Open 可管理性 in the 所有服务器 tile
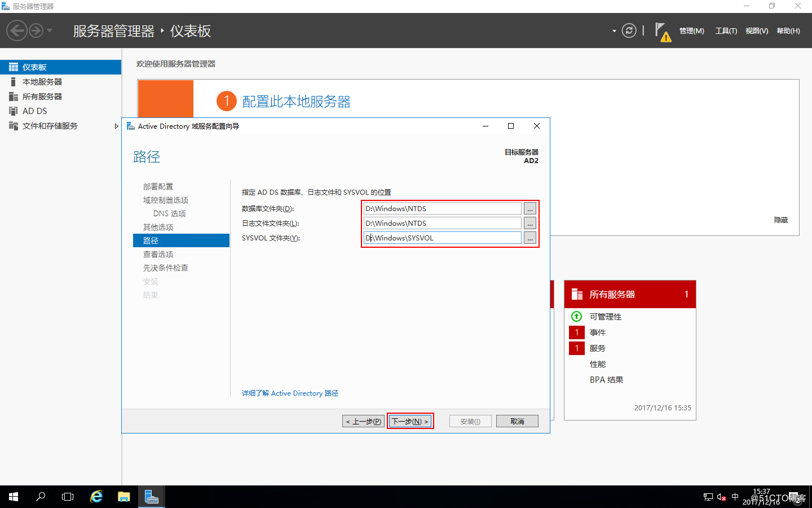Image resolution: width=812 pixels, height=508 pixels. pyautogui.click(x=606, y=317)
